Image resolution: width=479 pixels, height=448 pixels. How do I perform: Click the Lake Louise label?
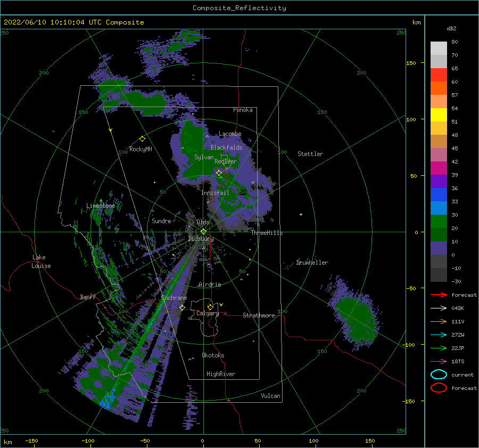[x=41, y=262]
